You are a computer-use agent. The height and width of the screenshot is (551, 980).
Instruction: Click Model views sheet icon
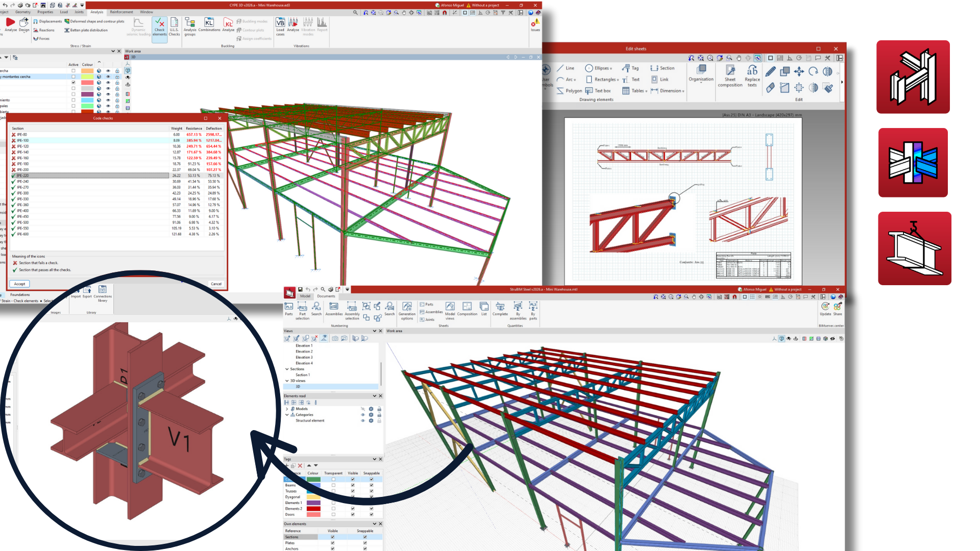point(450,307)
